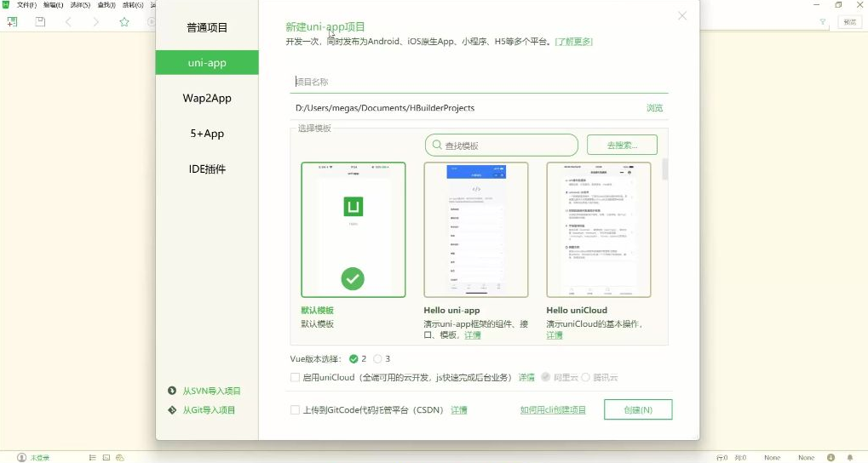Screen dimensions: 868x463
Task: Switch to the 5+App project type
Action: (207, 134)
